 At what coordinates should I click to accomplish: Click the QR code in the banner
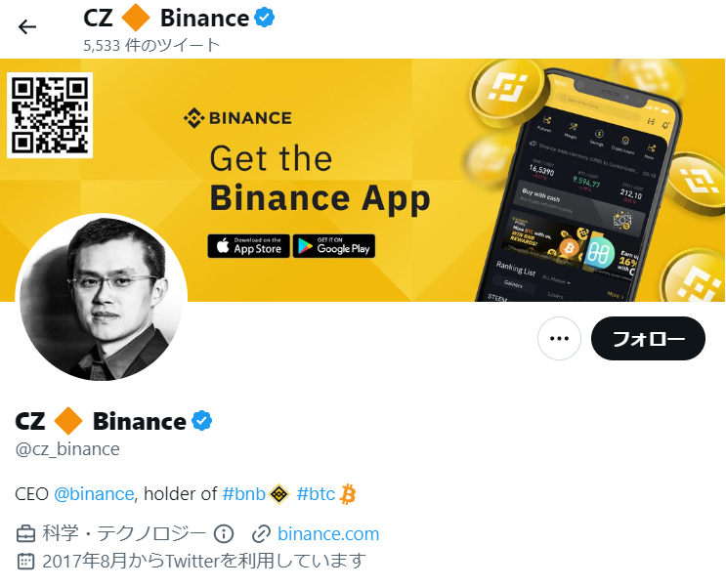coord(50,115)
